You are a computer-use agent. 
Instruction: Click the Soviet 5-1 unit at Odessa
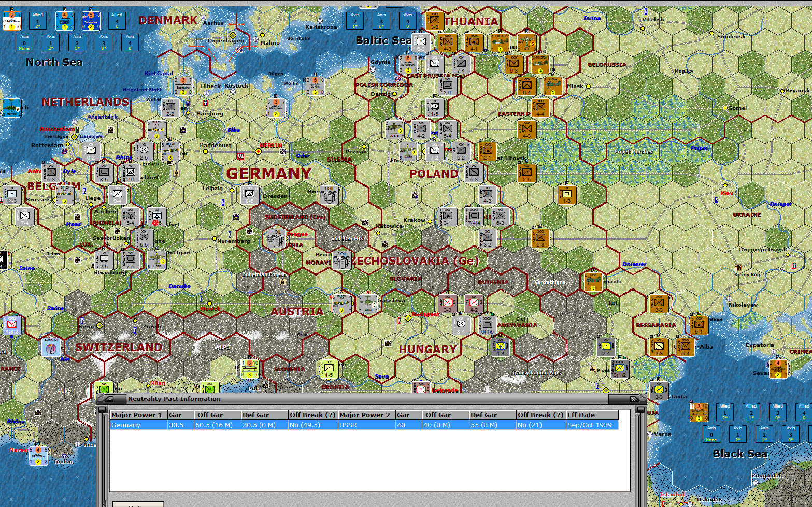[699, 325]
